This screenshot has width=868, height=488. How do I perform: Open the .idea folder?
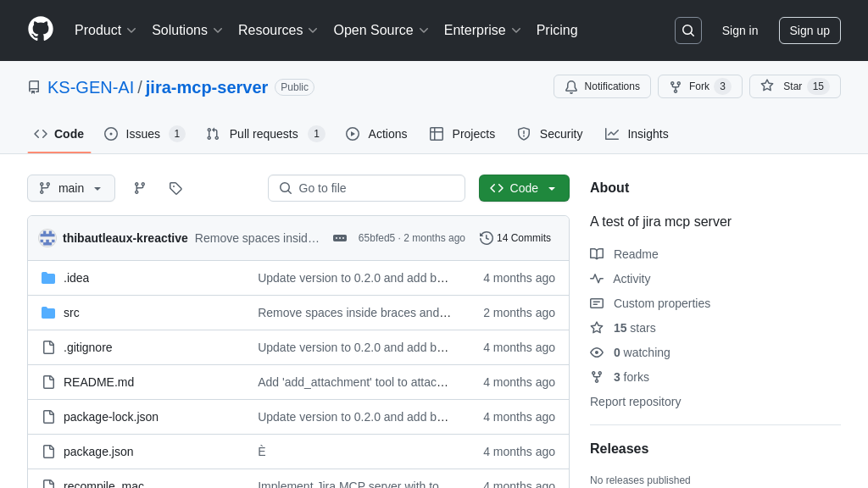[76, 278]
